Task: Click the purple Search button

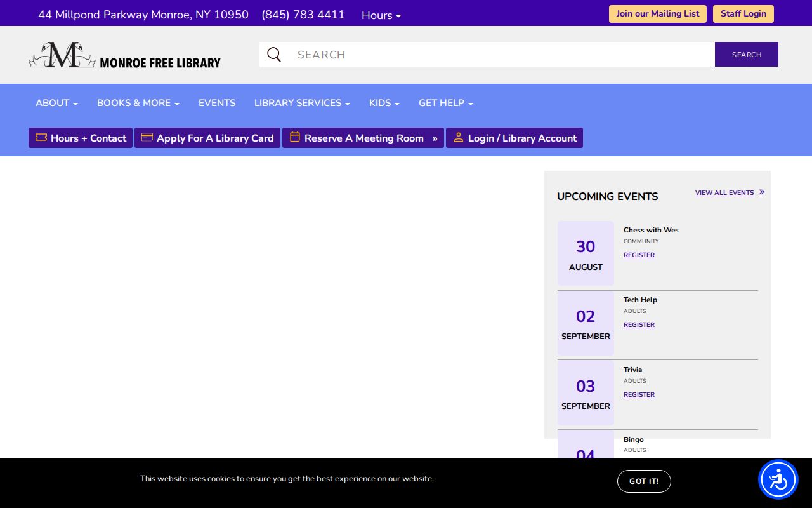Action: pyautogui.click(x=747, y=55)
